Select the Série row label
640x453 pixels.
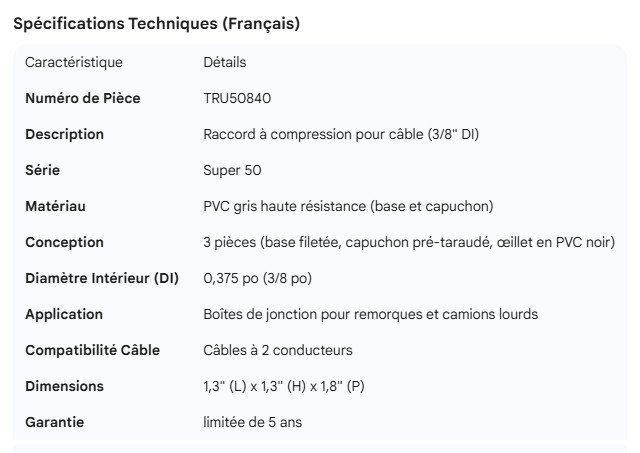(x=43, y=170)
